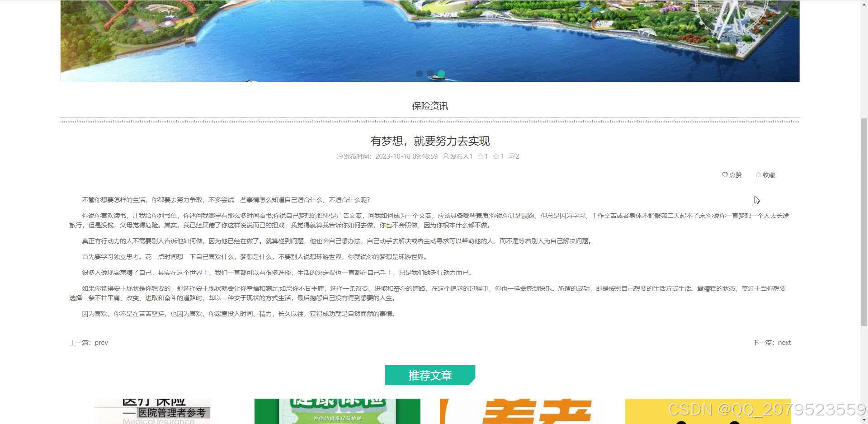Viewport: 868px width, 424px height.
Task: Open the previous article via prev link
Action: pos(101,342)
